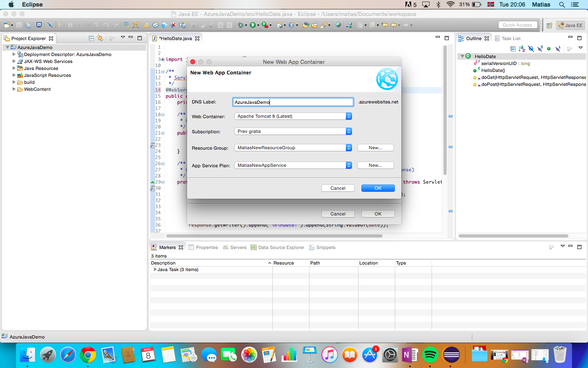Expand Java Task (3 items) in Markers
The height and width of the screenshot is (368, 588).
tap(155, 269)
